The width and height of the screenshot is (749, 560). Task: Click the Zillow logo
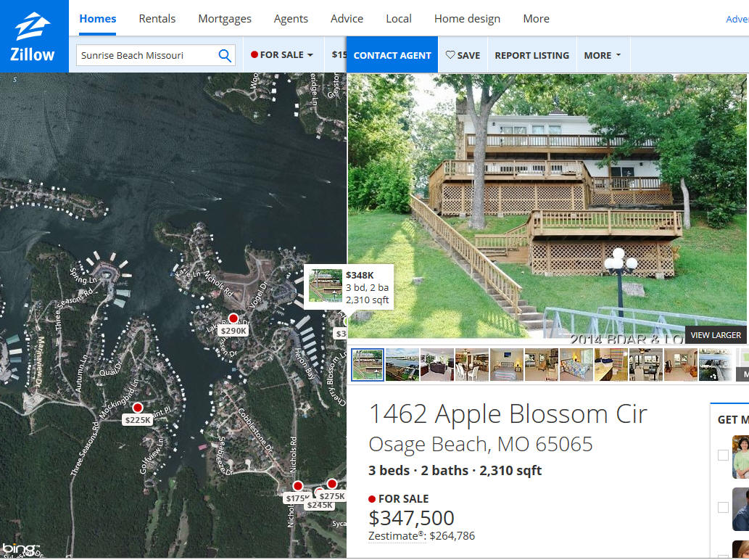click(33, 36)
